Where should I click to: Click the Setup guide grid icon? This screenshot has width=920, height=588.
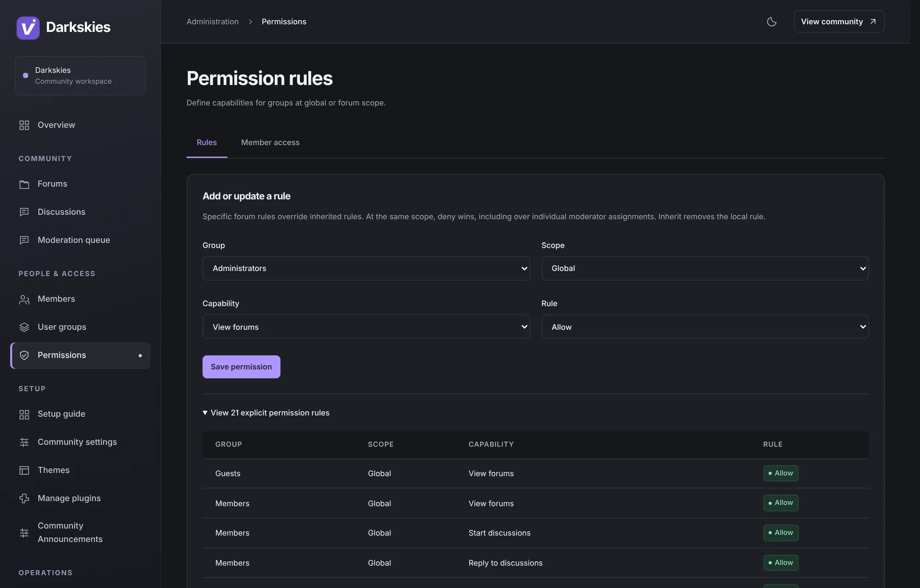[24, 414]
